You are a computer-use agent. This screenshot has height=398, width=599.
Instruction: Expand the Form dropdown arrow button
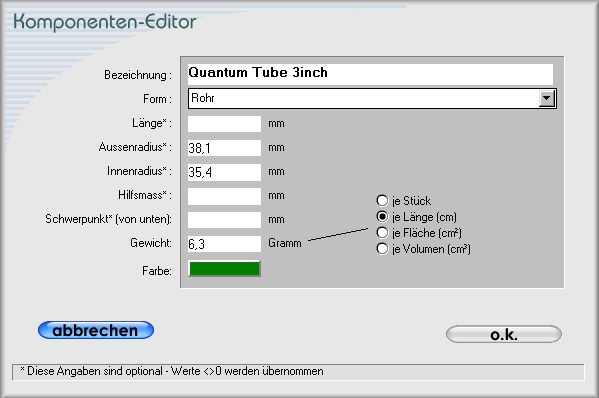pos(547,99)
